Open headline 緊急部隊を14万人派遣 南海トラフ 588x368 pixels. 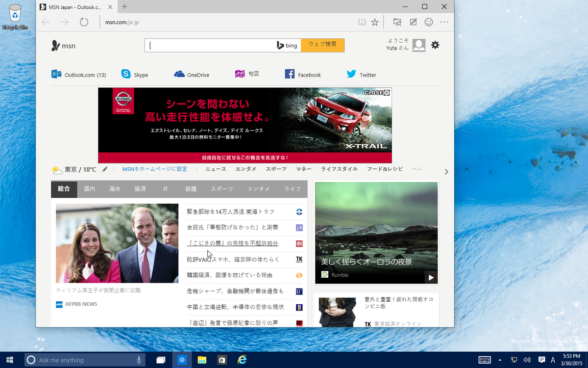(230, 211)
